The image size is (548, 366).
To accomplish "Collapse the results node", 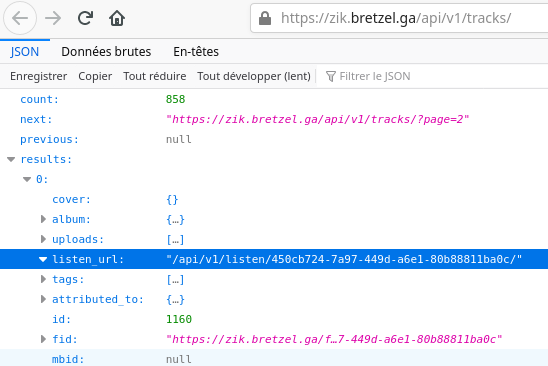I will pos(11,159).
